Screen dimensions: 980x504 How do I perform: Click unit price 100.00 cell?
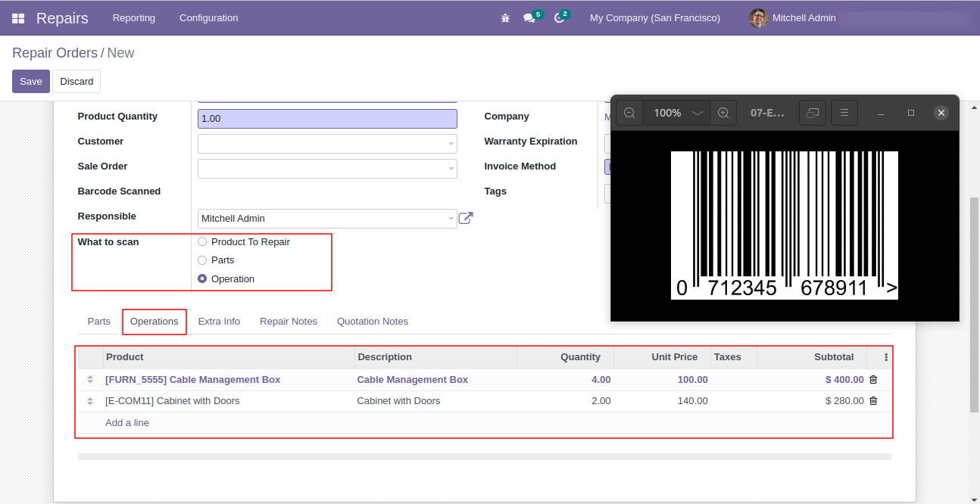pyautogui.click(x=663, y=380)
